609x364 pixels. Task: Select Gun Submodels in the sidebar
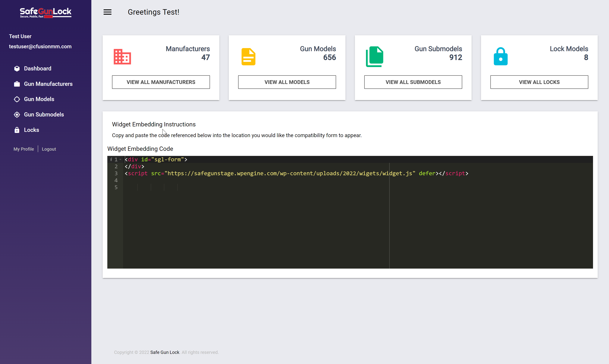coord(44,115)
